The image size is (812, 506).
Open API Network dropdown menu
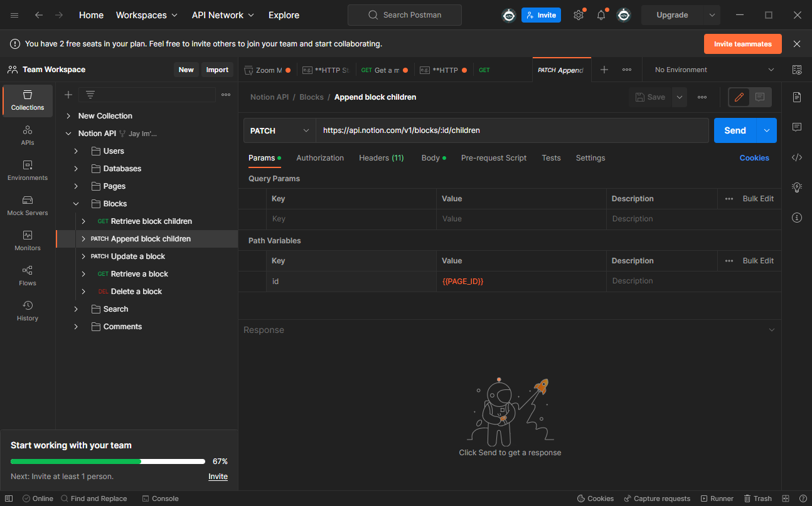[x=223, y=15]
